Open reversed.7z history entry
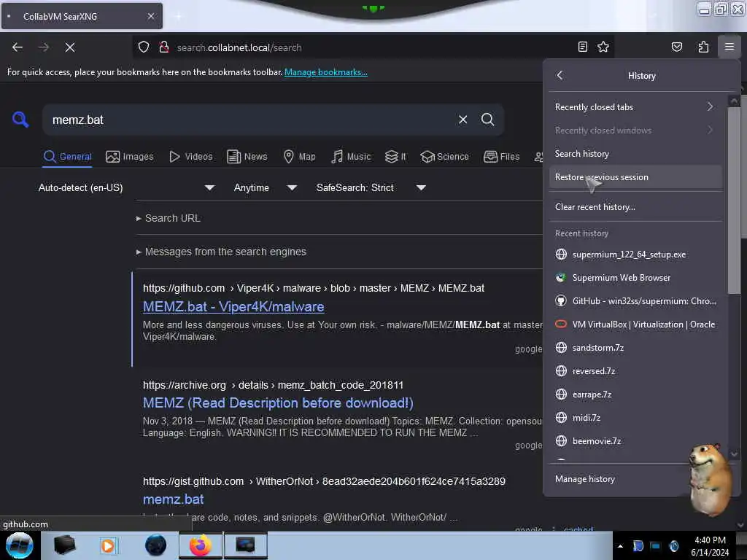This screenshot has height=560, width=747. pos(635,371)
